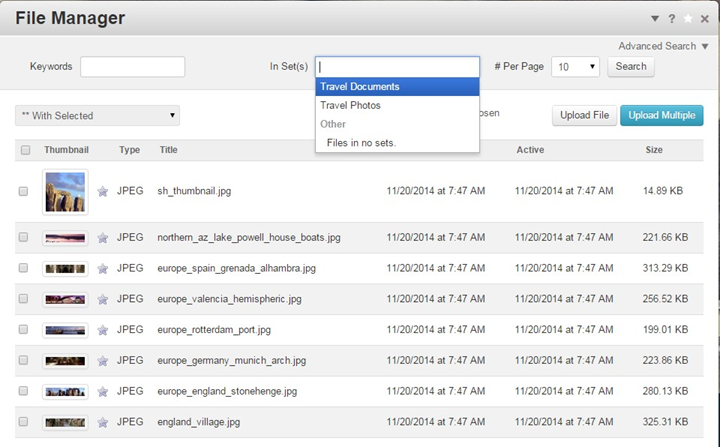
Task: Click the collapse arrow in title bar
Action: pyautogui.click(x=655, y=18)
